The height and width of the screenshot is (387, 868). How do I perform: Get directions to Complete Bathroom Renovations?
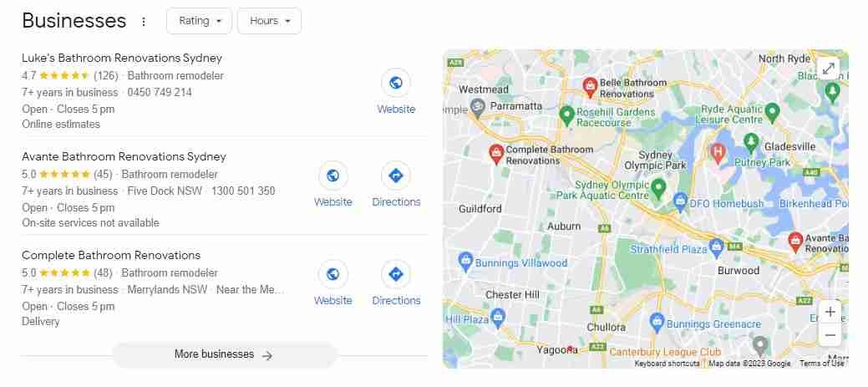click(x=396, y=274)
